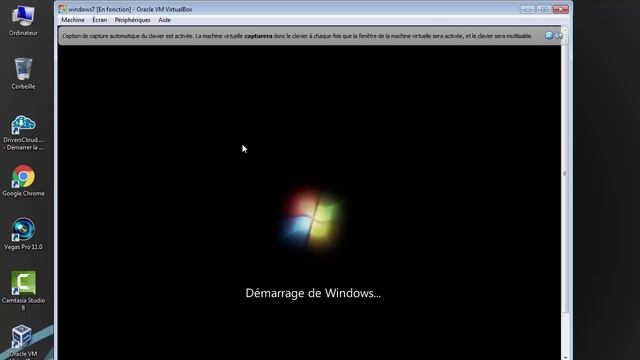The image size is (640, 360).
Task: Click the VM window's vertical scrollbar
Action: click(565, 173)
